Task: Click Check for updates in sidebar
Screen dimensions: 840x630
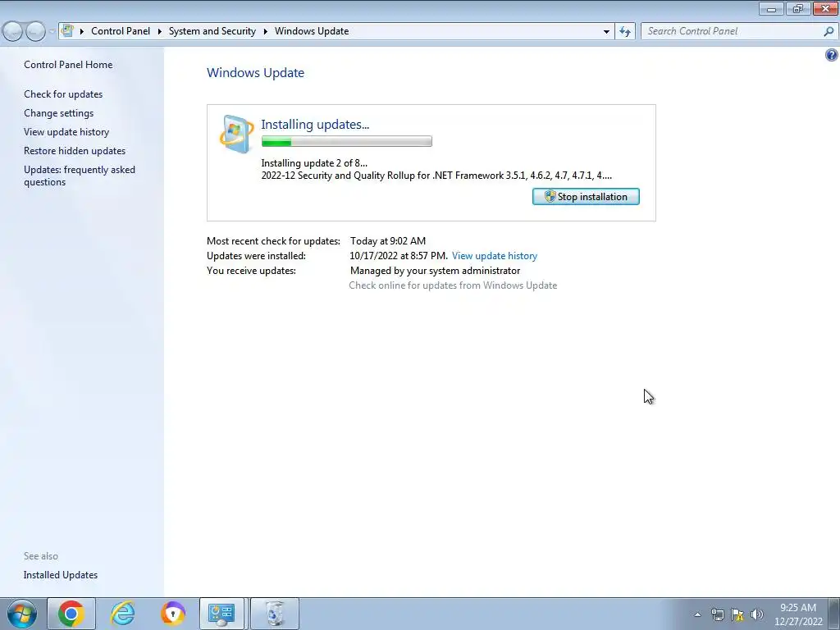Action: (x=63, y=94)
